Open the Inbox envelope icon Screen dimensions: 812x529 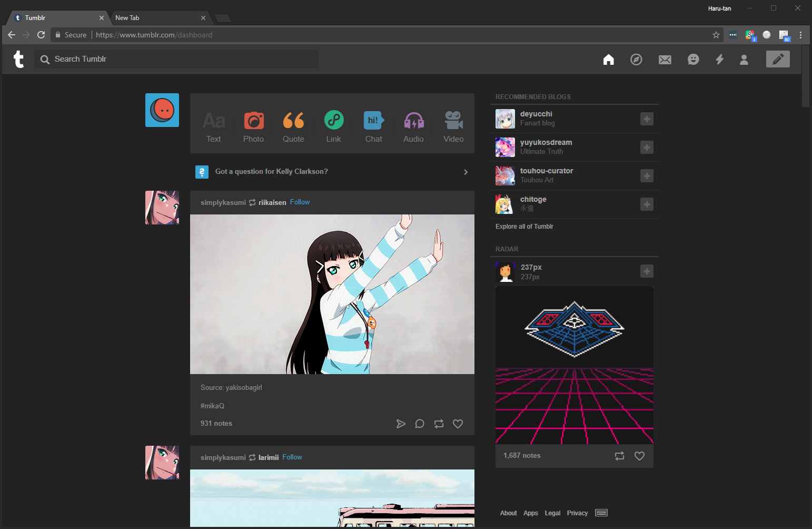665,60
